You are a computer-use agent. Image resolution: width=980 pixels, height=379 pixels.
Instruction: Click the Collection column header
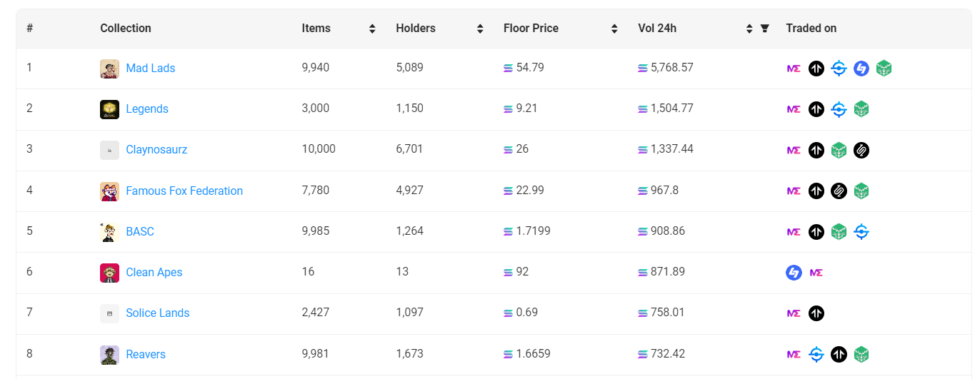(126, 28)
